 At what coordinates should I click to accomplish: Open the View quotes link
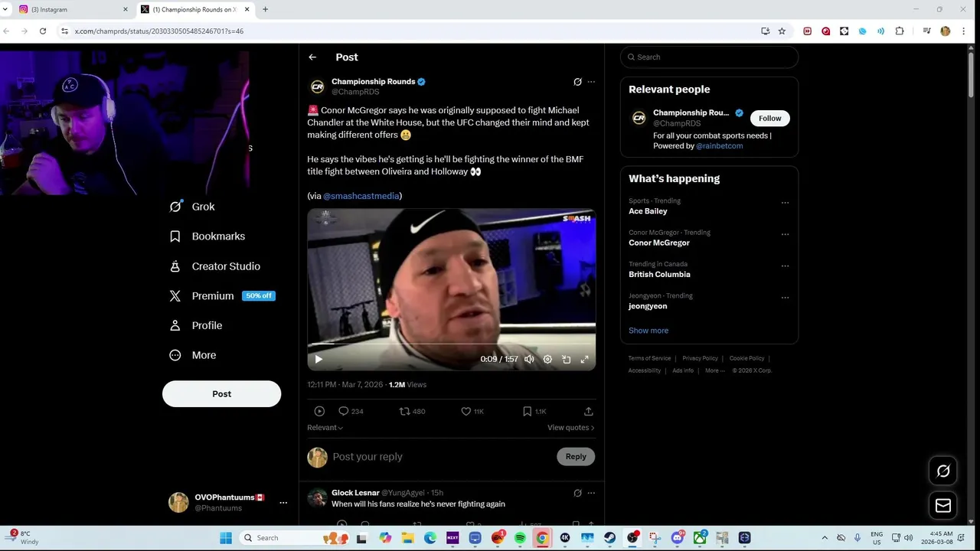[570, 428]
